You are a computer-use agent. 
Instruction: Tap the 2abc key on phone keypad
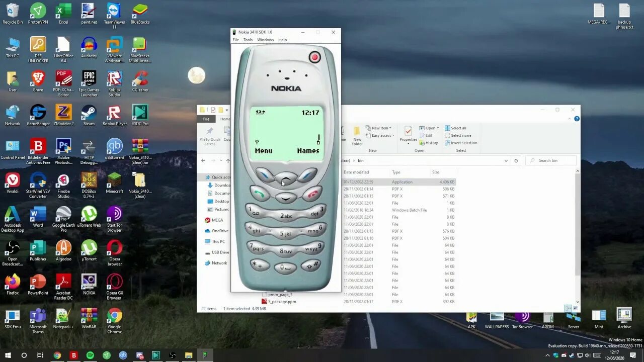tap(285, 215)
